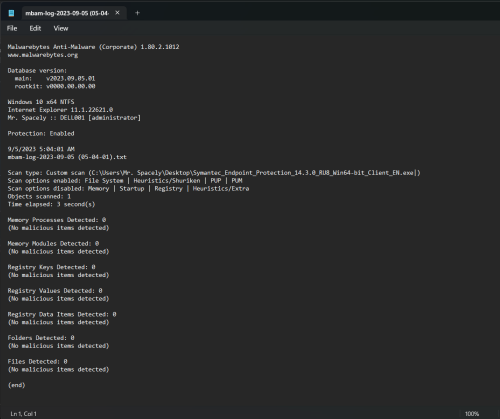The image size is (500, 419).
Task: Place cursor on Files Detected line
Action: click(x=37, y=361)
